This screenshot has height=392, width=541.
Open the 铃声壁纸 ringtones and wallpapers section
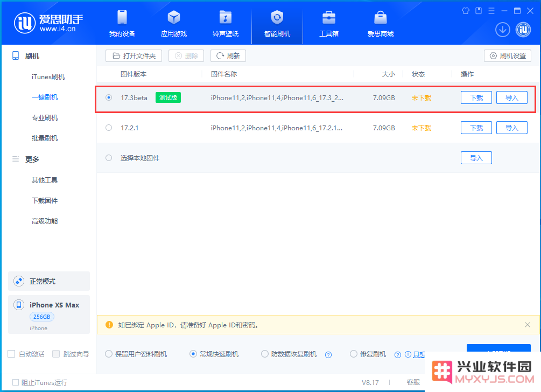(226, 23)
